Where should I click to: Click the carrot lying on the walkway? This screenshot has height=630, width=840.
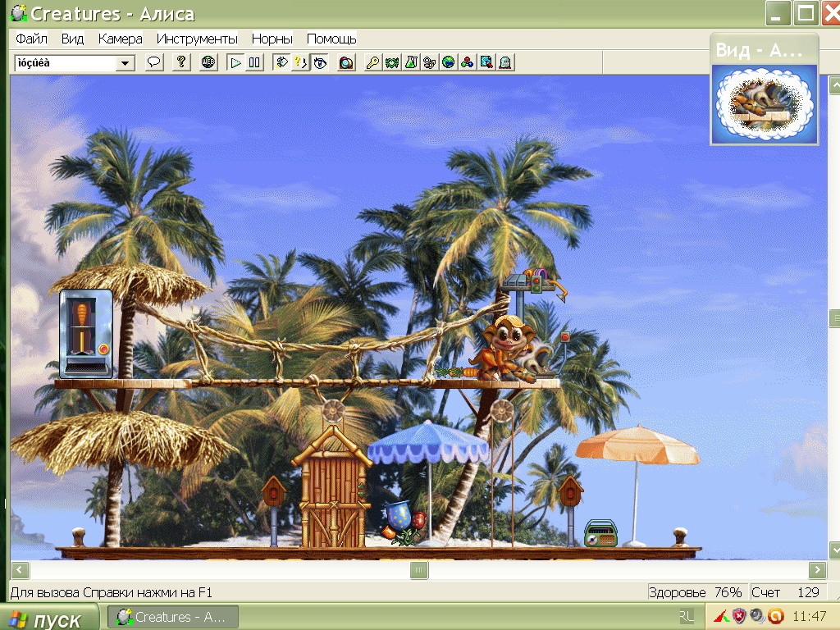click(456, 372)
